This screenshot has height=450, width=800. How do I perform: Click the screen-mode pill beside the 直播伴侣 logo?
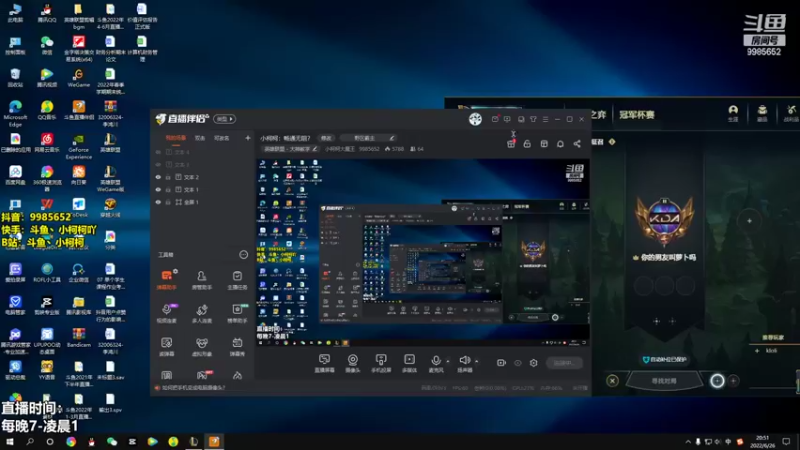coord(224,119)
